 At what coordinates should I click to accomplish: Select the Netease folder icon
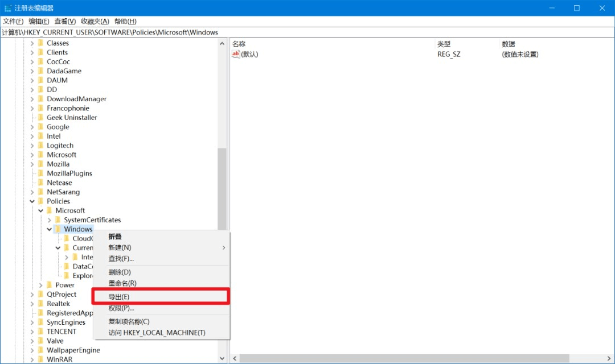(x=41, y=183)
